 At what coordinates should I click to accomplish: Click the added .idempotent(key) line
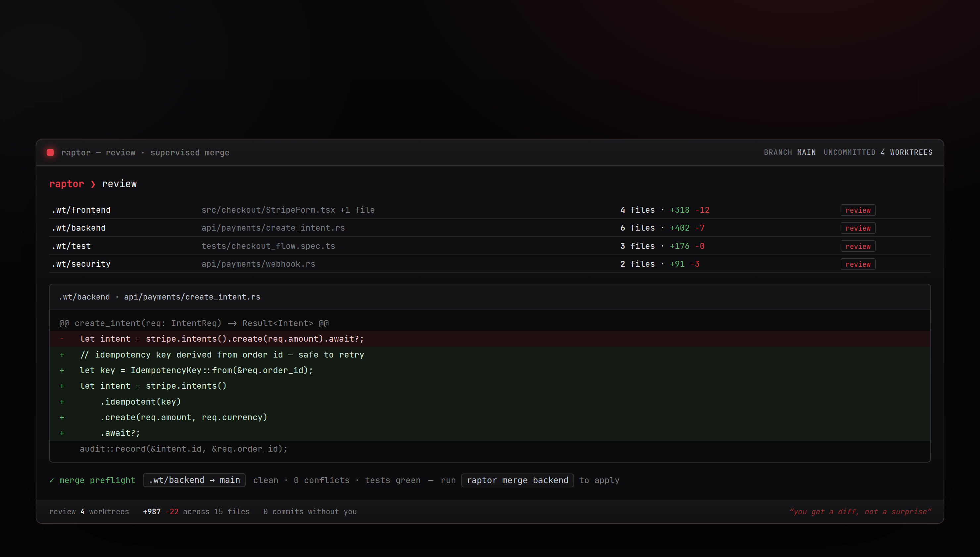tap(490, 402)
